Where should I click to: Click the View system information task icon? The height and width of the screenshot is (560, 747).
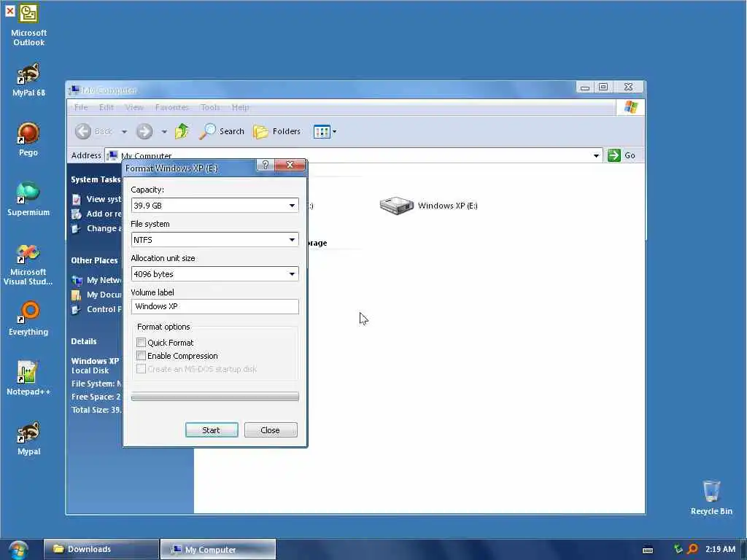tap(76, 200)
